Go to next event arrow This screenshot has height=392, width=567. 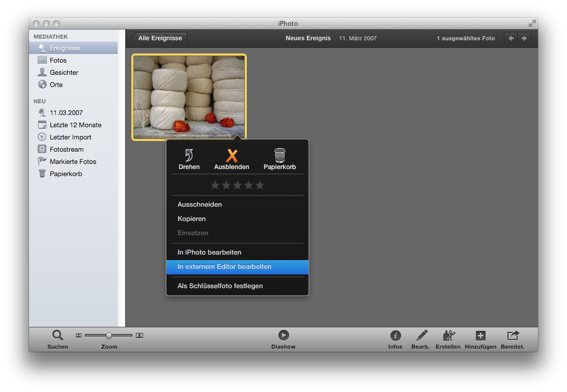coord(524,38)
